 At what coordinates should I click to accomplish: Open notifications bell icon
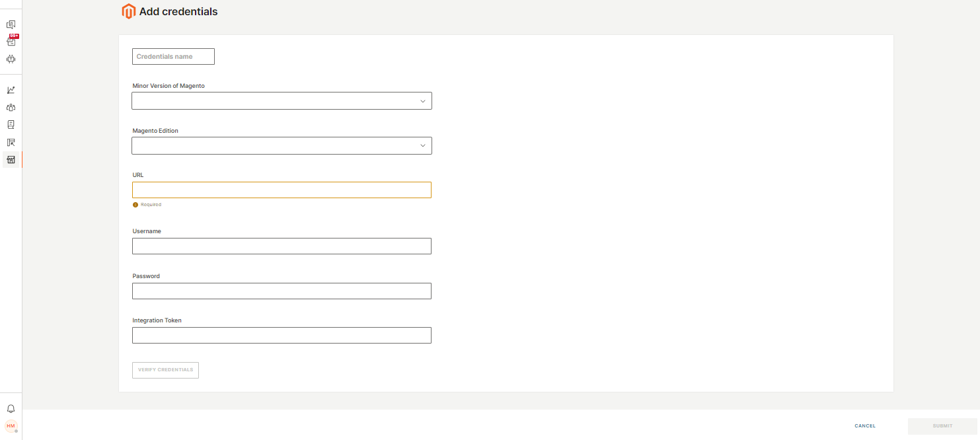coord(11,409)
